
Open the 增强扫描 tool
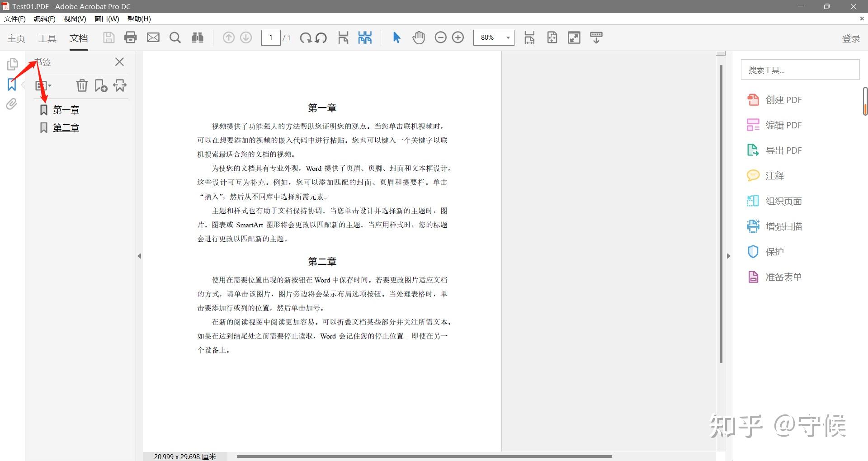coord(774,226)
